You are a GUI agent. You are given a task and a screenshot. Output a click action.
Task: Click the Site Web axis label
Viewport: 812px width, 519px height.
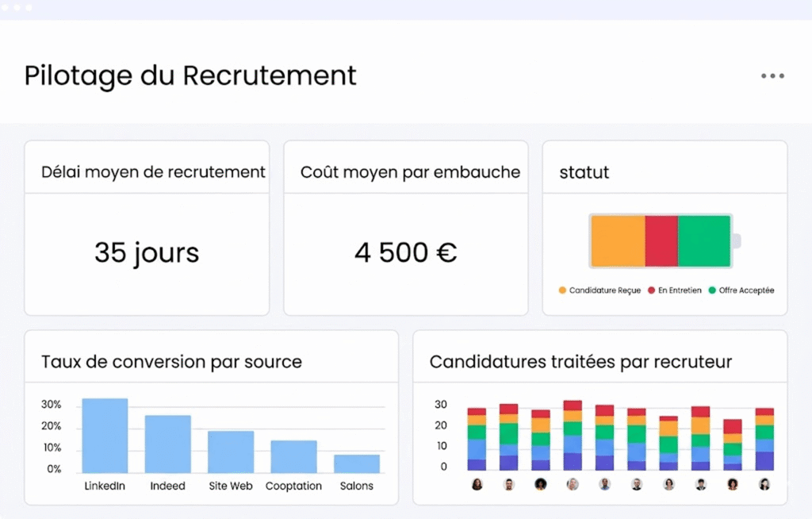[231, 486]
